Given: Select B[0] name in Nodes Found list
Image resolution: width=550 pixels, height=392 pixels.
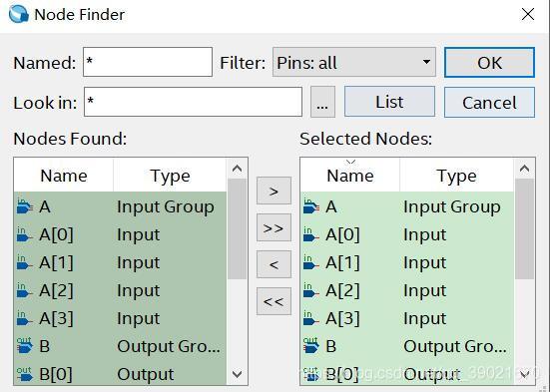Looking at the screenshot, I should click(x=56, y=374).
